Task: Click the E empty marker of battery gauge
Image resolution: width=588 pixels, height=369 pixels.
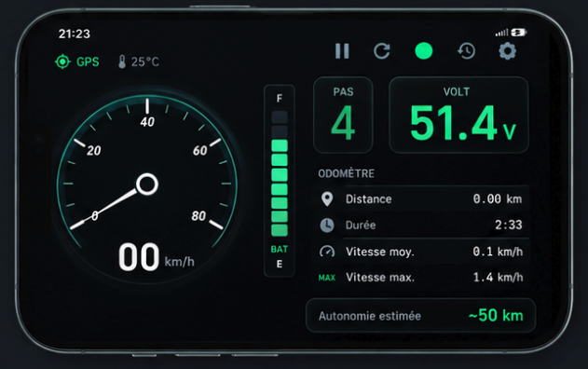Action: click(280, 264)
